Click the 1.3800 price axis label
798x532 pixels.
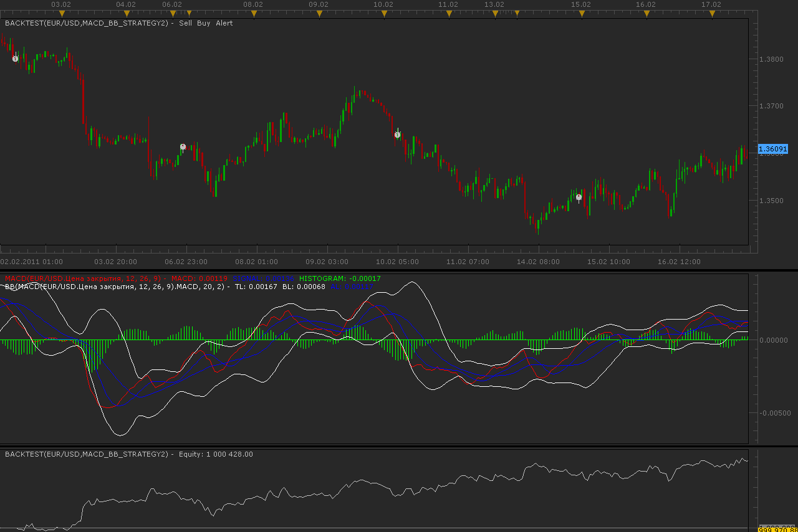(771, 59)
